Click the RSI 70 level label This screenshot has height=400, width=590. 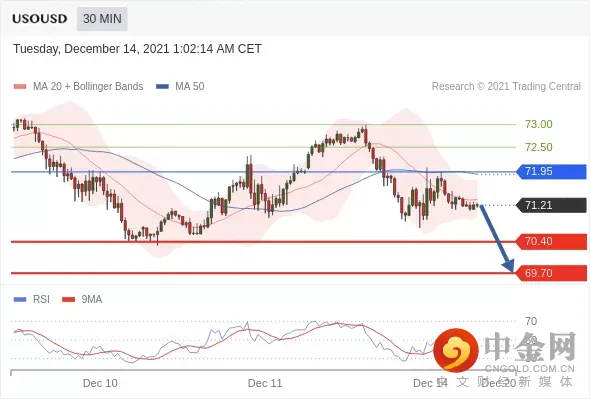click(x=531, y=321)
